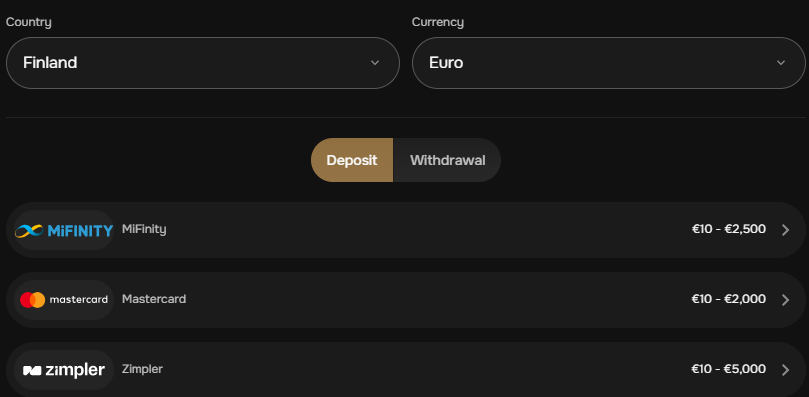
Task: Click the €10 - €5,000 limit text
Action: point(729,369)
